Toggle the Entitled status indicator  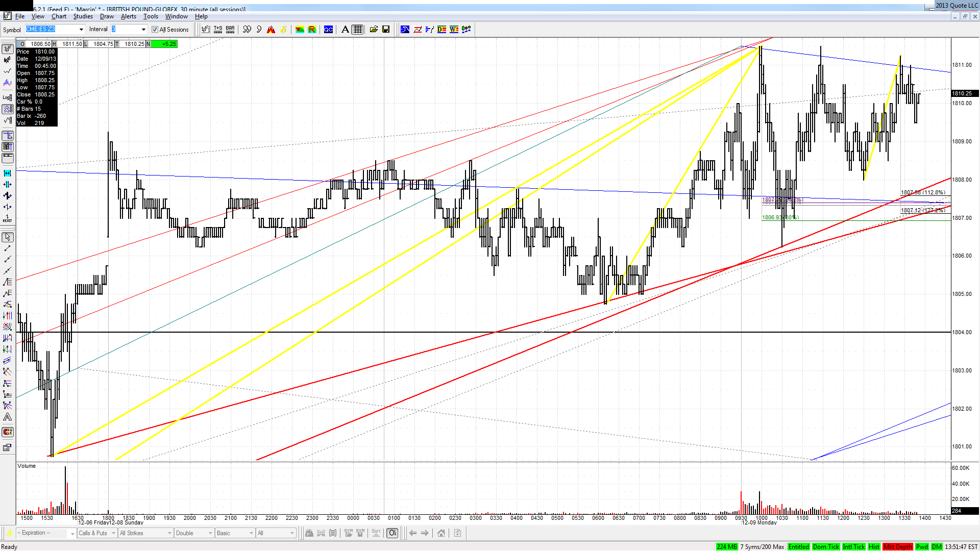pos(799,546)
